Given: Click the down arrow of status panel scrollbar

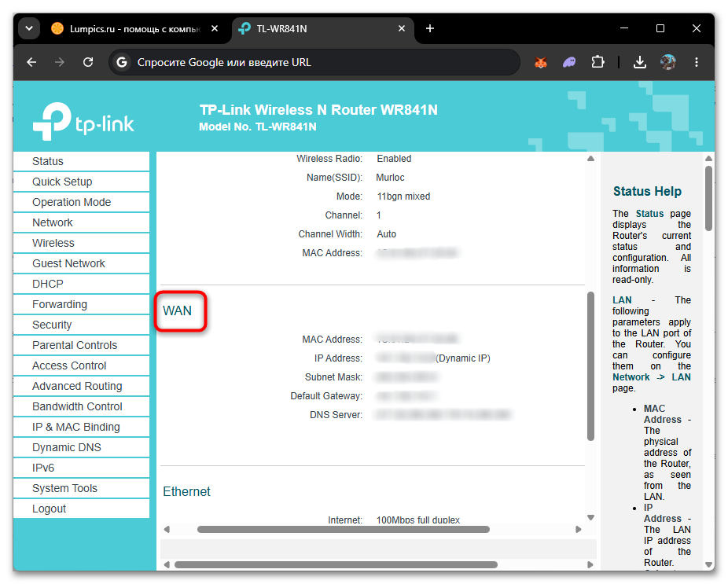Looking at the screenshot, I should pos(590,517).
